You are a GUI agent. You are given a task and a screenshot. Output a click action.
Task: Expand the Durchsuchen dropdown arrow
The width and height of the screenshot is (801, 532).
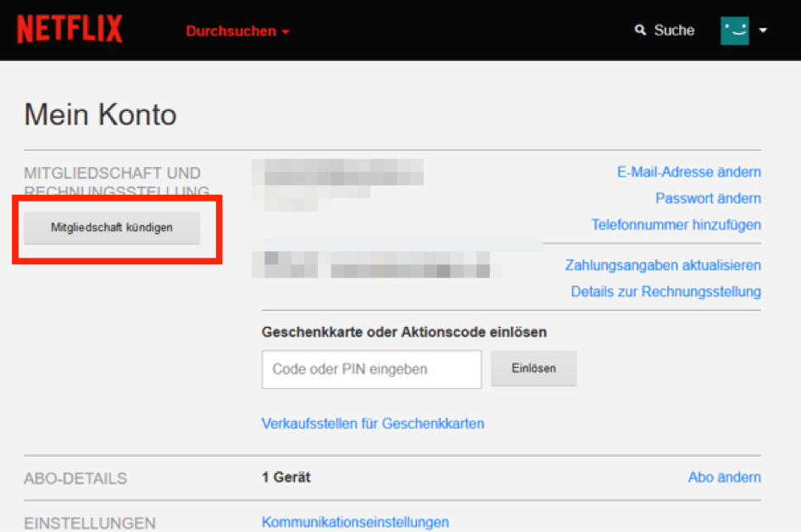[x=284, y=30]
